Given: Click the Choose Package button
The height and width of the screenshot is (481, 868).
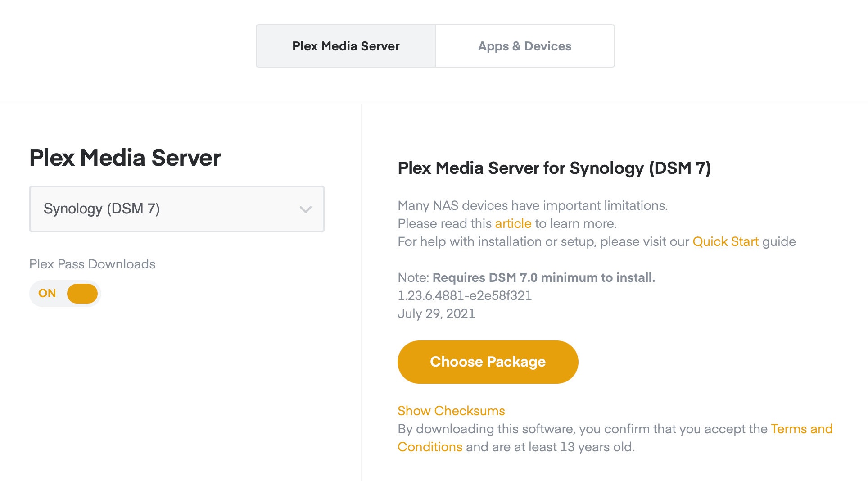Looking at the screenshot, I should coord(488,362).
